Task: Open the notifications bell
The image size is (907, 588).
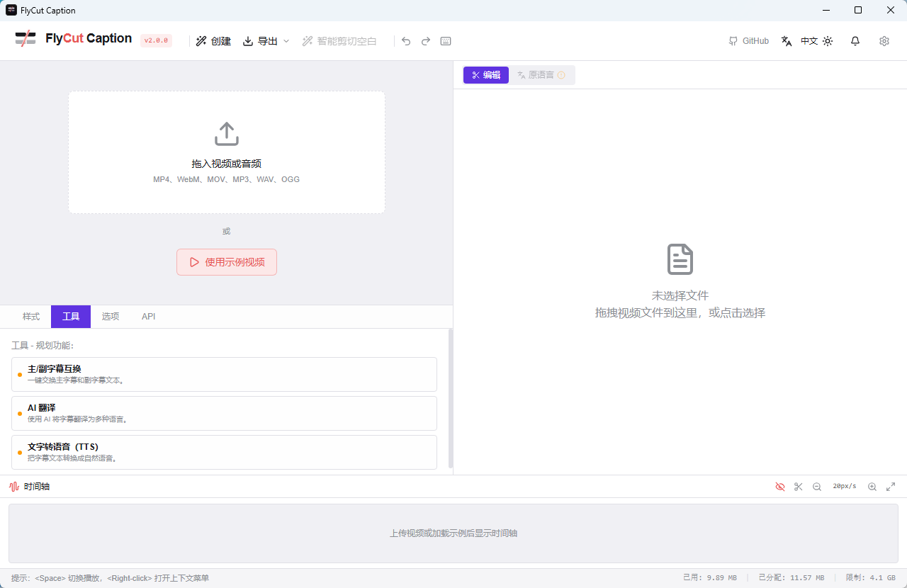Action: tap(855, 41)
